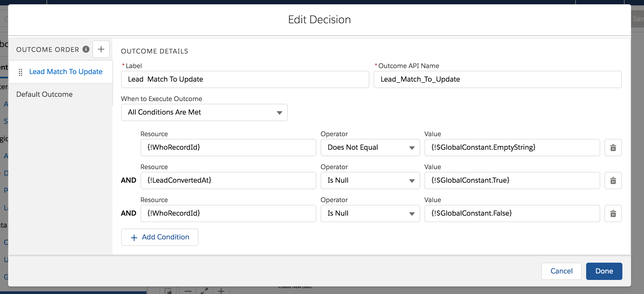Image resolution: width=644 pixels, height=294 pixels.
Task: Open third condition's Is Null operator dropdown
Action: point(370,213)
